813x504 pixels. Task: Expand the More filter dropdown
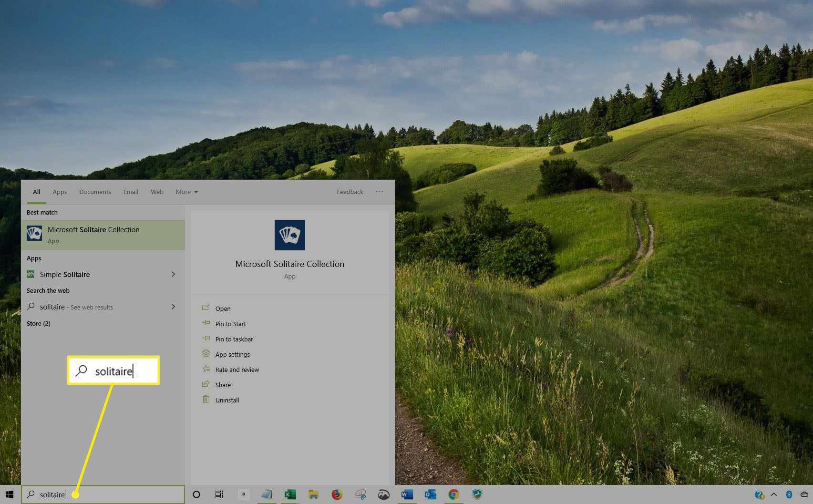[x=187, y=192]
